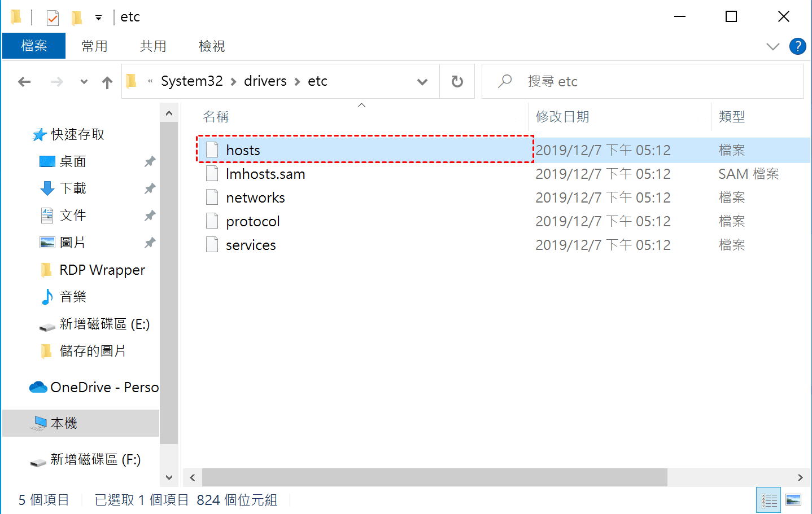Viewport: 812px width, 514px height.
Task: Open 新增磁碟區 (E:) drive
Action: [104, 324]
